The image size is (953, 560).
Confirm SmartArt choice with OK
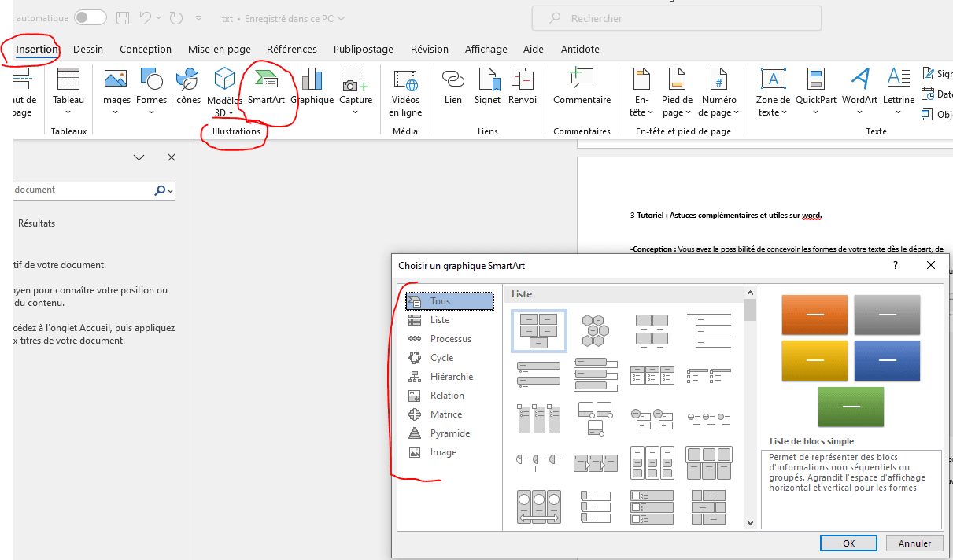[x=848, y=543]
